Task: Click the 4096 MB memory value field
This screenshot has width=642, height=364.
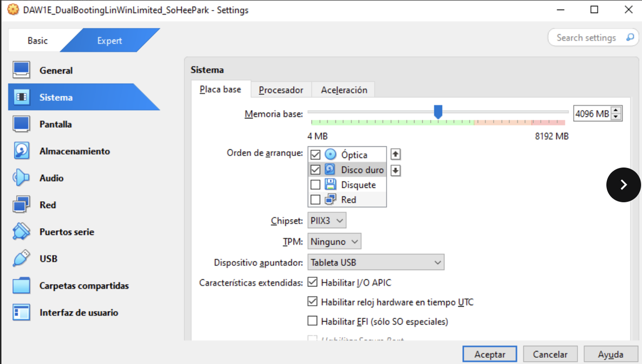Action: (x=592, y=114)
